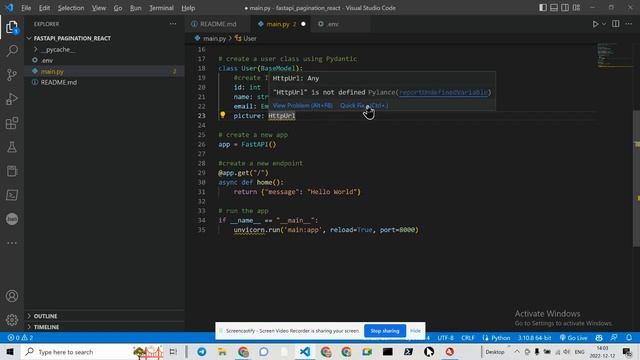Image resolution: width=640 pixels, height=360 pixels.
Task: Open feedback icon in status bar
Action: tap(613, 338)
